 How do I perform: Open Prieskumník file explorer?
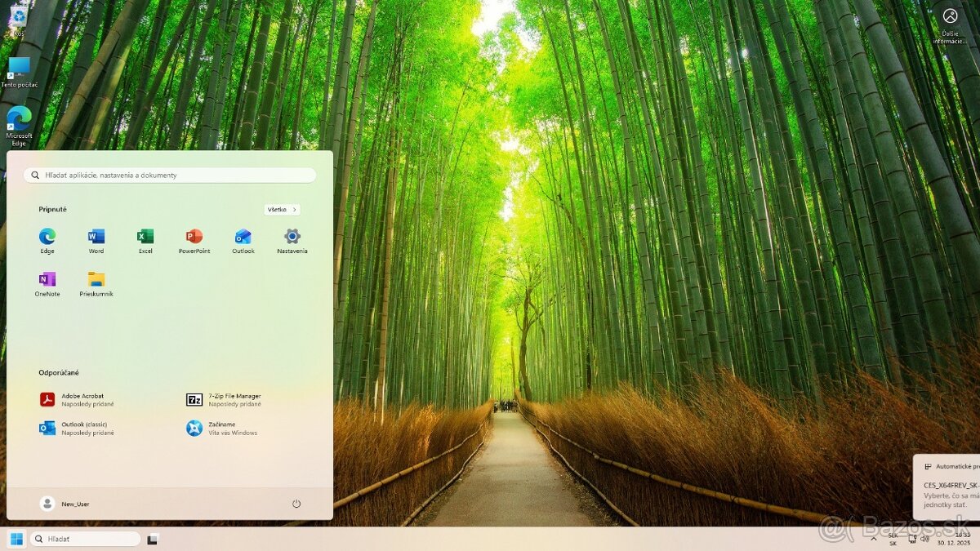96,280
